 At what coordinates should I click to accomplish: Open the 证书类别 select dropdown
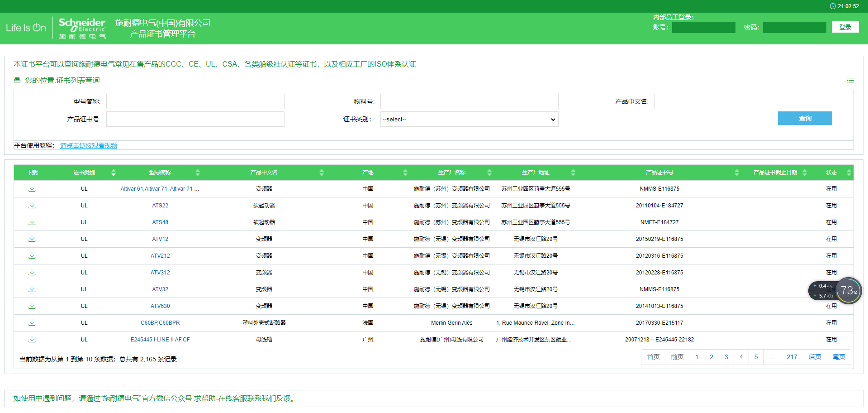click(x=469, y=120)
